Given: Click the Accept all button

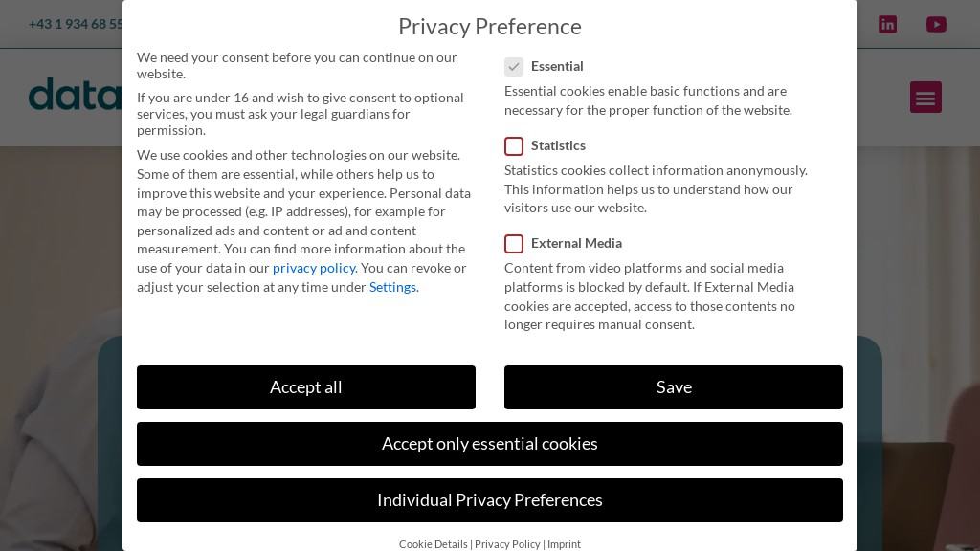Looking at the screenshot, I should (x=306, y=387).
